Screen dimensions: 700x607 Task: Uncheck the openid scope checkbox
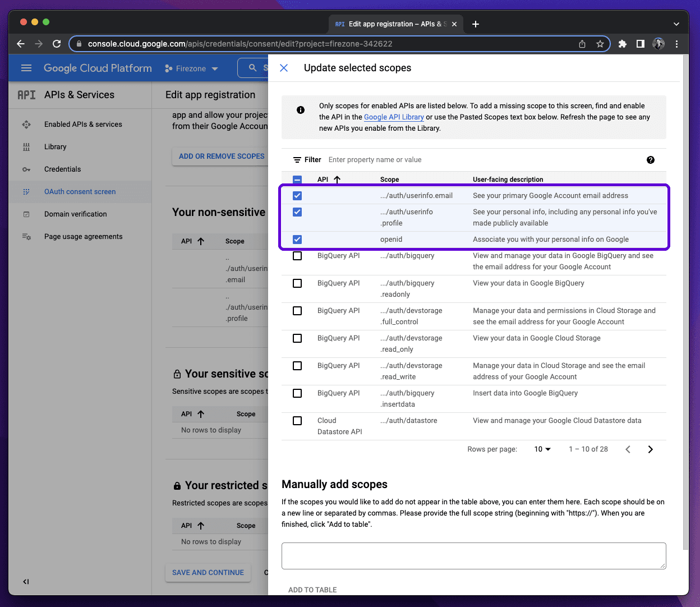297,239
